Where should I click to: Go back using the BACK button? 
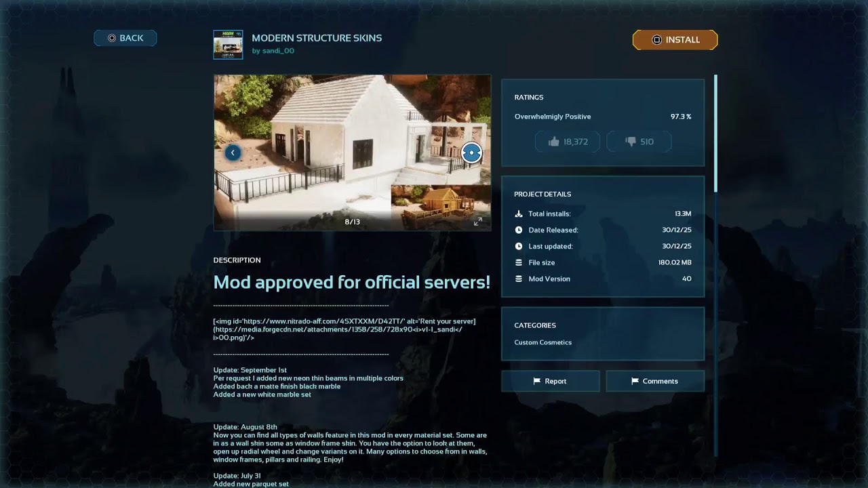(x=125, y=38)
